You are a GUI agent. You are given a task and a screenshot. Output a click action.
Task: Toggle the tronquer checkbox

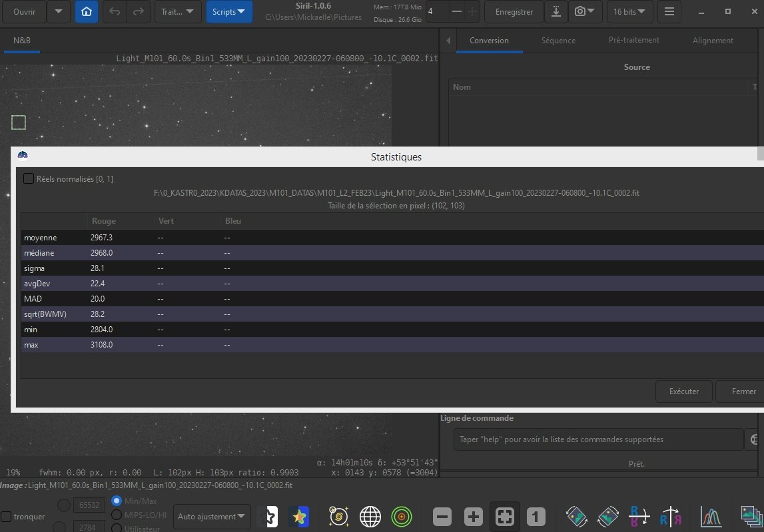coord(6,517)
